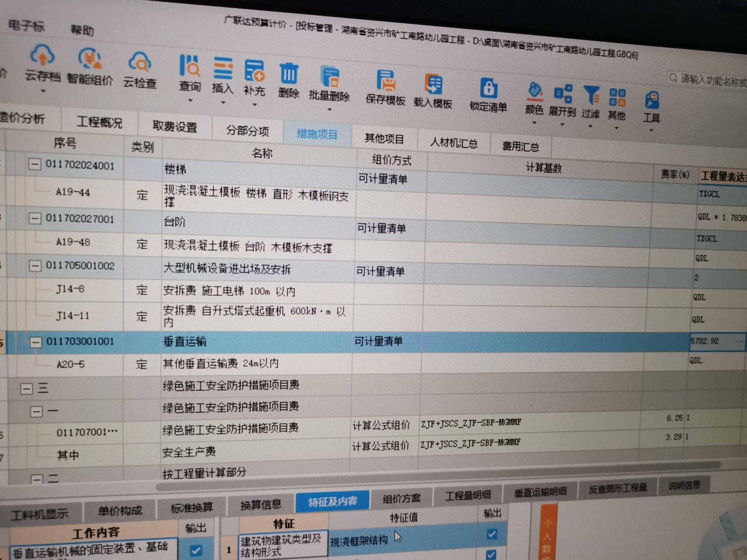Open 组价方案 bottom tab
The image size is (747, 560).
[x=402, y=498]
